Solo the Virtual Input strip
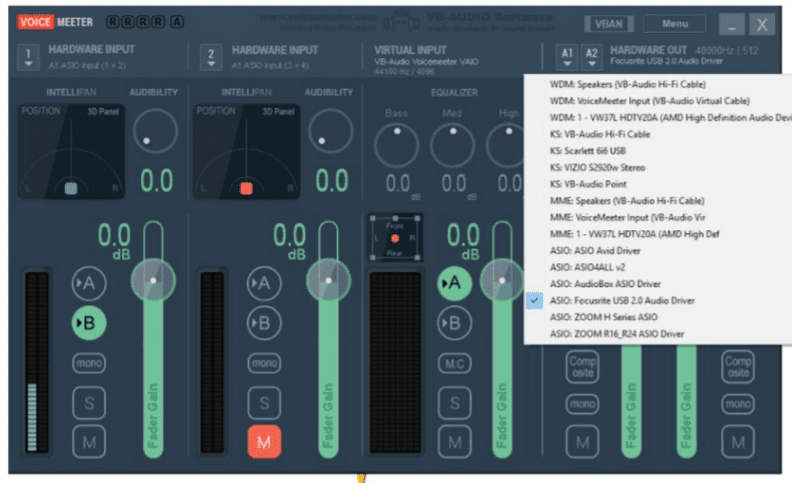 pos(455,403)
